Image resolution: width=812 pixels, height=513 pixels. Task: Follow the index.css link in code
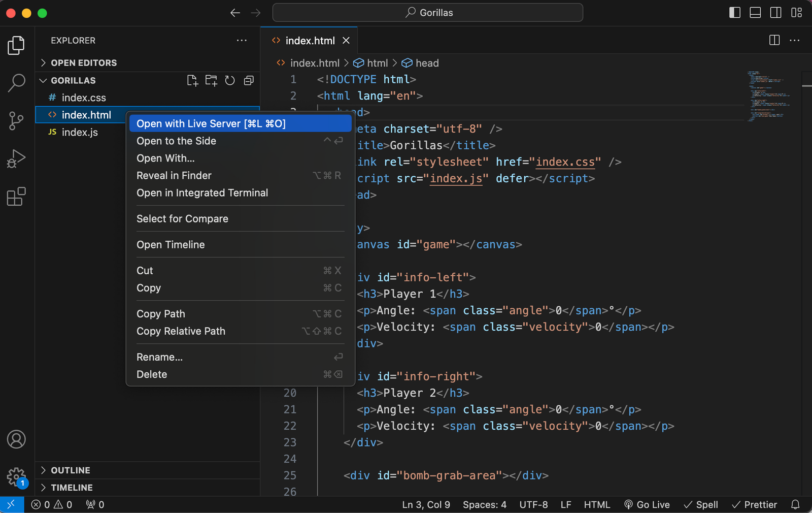coord(565,162)
